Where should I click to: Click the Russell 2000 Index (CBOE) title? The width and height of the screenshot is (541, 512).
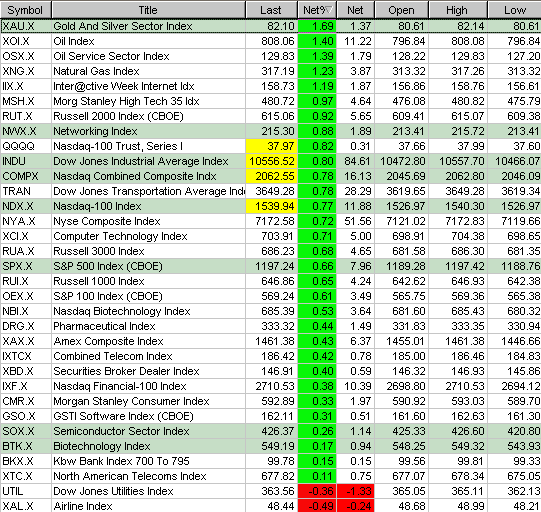[x=118, y=116]
